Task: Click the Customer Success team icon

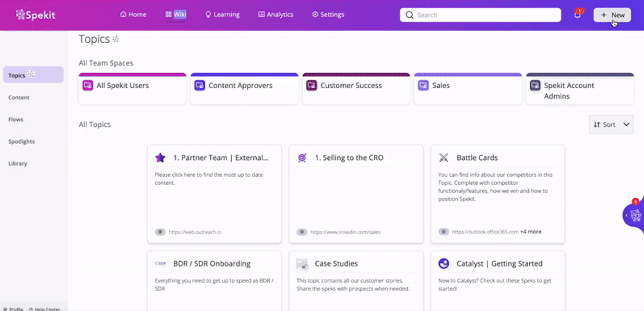Action: tap(311, 85)
